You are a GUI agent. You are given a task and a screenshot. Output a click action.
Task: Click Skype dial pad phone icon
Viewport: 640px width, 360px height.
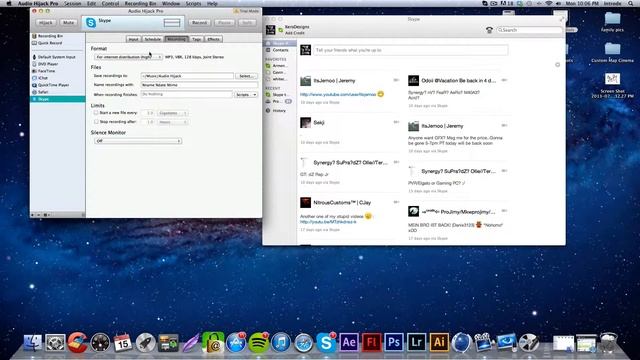pyautogui.click(x=489, y=30)
